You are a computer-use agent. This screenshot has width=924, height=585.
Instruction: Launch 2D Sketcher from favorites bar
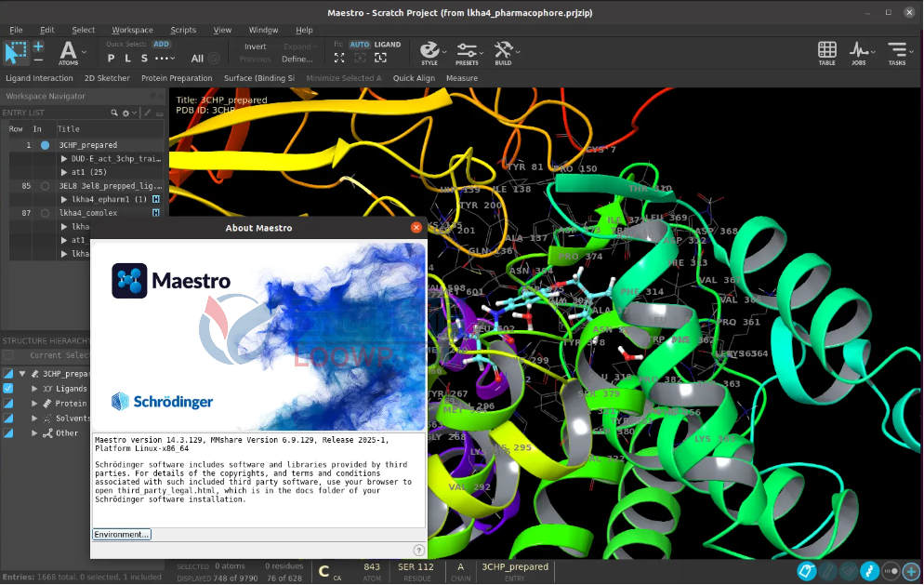[x=107, y=78]
